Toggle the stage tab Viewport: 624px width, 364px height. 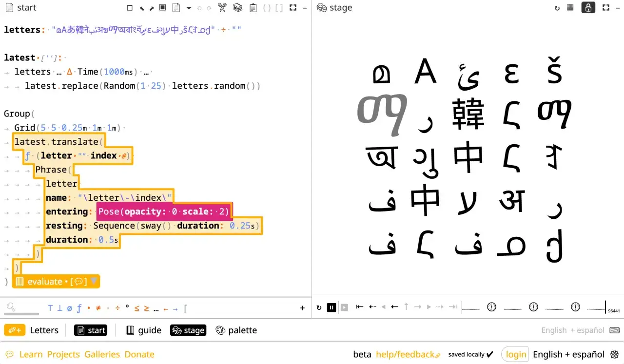tap(188, 330)
